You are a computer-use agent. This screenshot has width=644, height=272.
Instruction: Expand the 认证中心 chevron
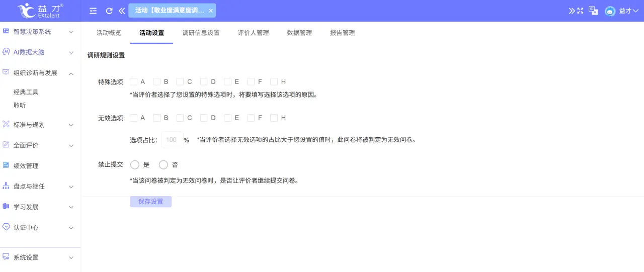click(71, 228)
